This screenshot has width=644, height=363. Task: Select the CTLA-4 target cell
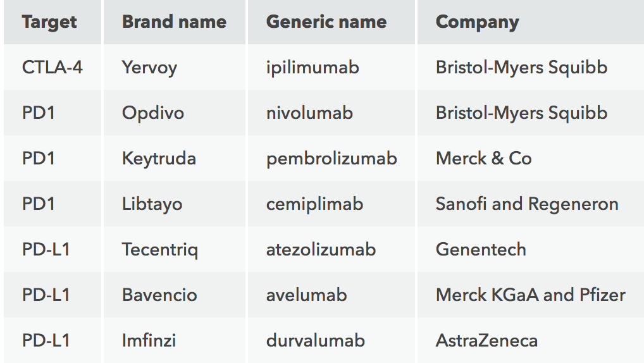point(53,68)
